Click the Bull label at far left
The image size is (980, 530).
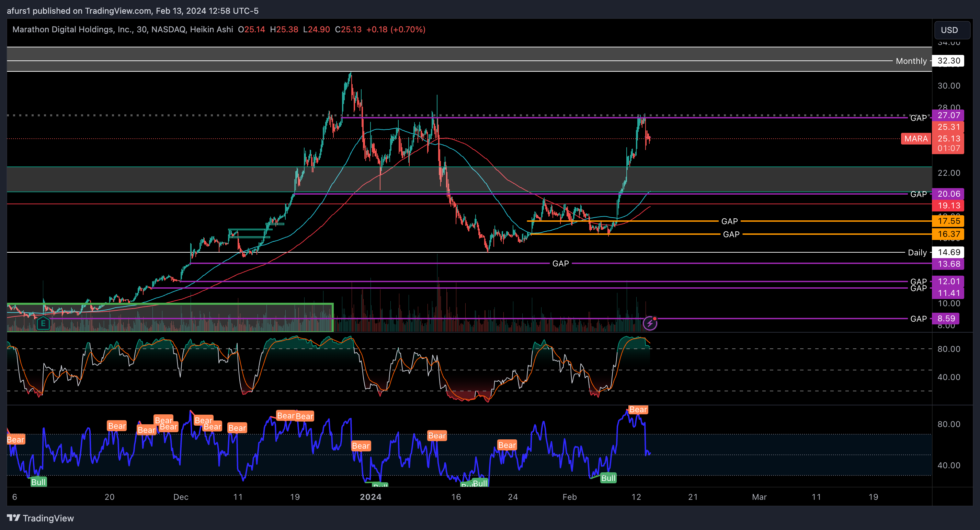[x=38, y=482]
